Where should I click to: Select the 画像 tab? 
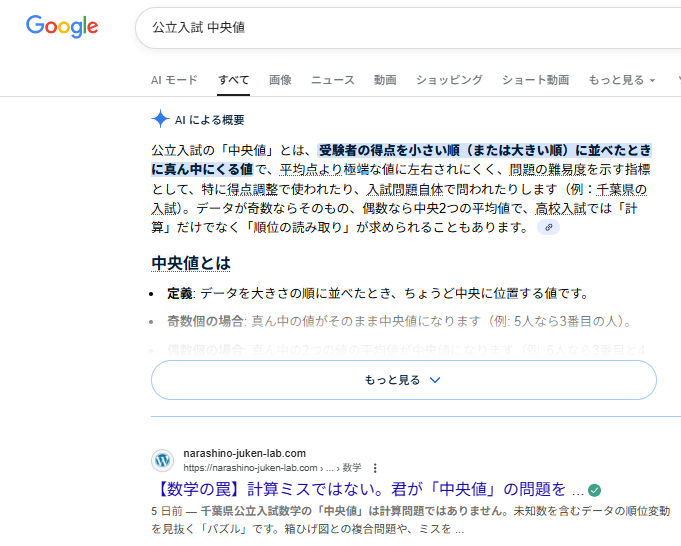tap(280, 80)
